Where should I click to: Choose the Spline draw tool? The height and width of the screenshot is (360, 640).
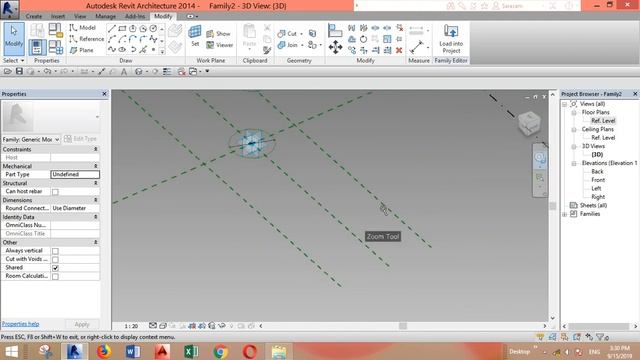(112, 50)
